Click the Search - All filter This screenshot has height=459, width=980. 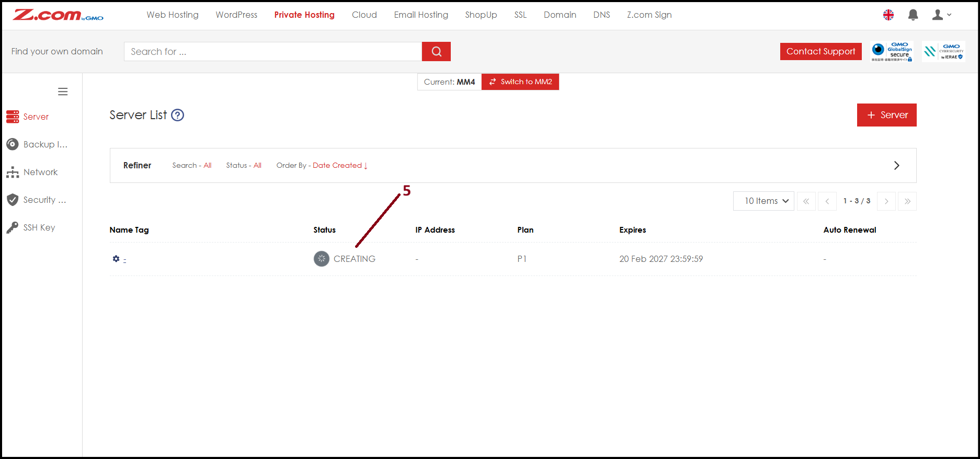point(192,166)
